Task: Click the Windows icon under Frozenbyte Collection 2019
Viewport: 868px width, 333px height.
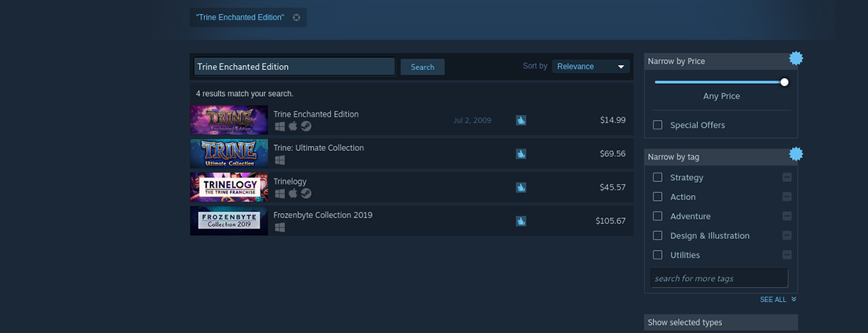Action: coord(279,227)
